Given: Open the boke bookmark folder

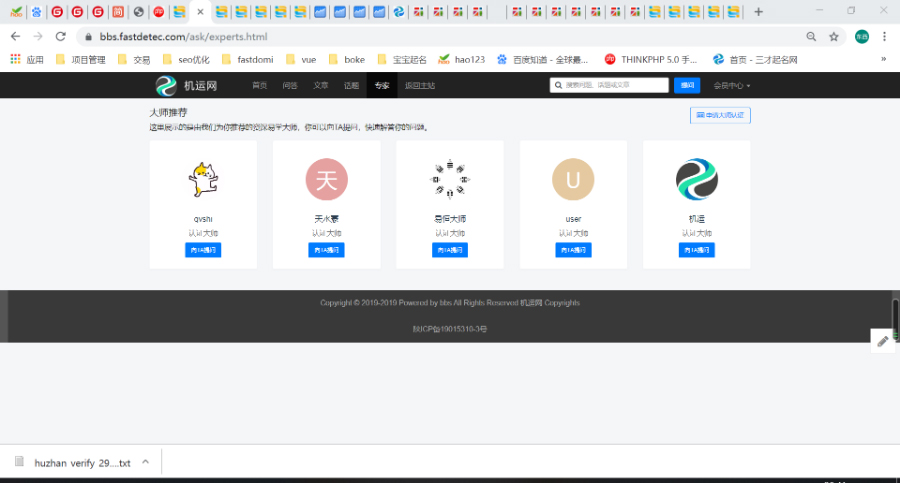Looking at the screenshot, I should pos(347,59).
